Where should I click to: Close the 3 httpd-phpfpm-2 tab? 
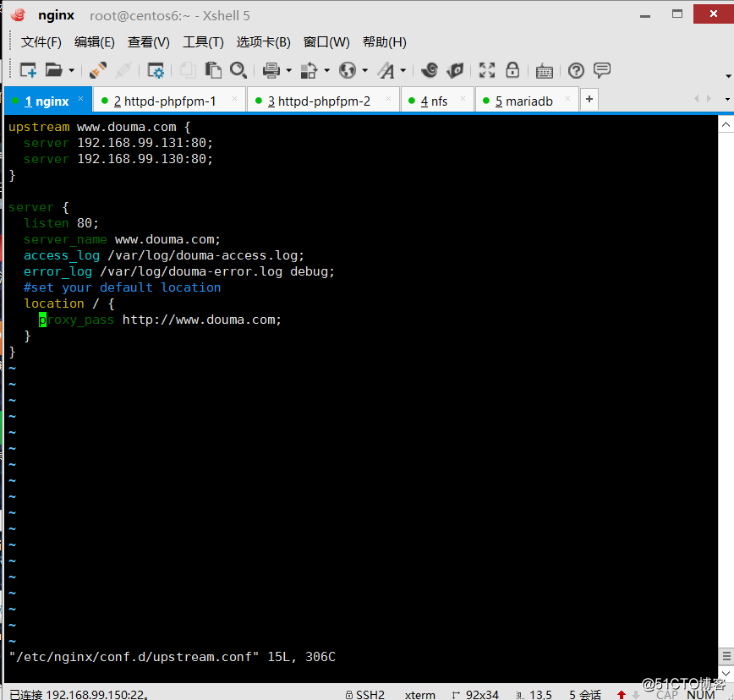(x=388, y=99)
